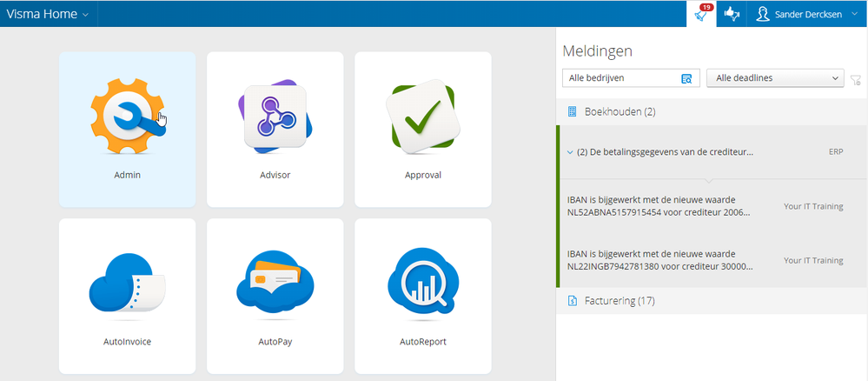Open the Visma Home dropdown menu
The image size is (868, 381).
[48, 14]
